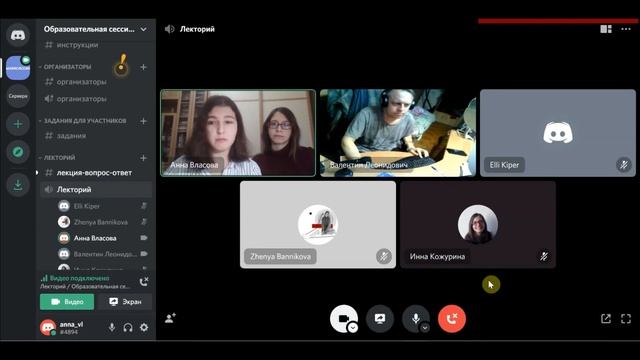Screen dimensions: 640x360
Task: Open Discord home via logo icon
Action: (x=18, y=35)
